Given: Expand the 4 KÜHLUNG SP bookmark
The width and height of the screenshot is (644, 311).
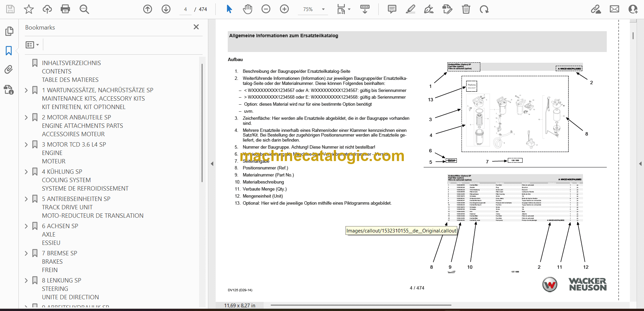Looking at the screenshot, I should point(26,172).
